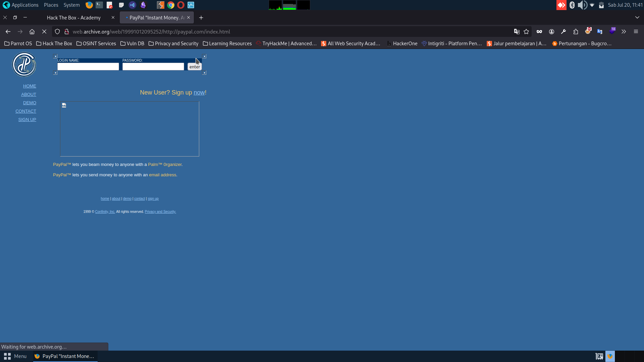Open the mask-shaped extension icon
Screen dimensions: 644x362
click(x=539, y=32)
